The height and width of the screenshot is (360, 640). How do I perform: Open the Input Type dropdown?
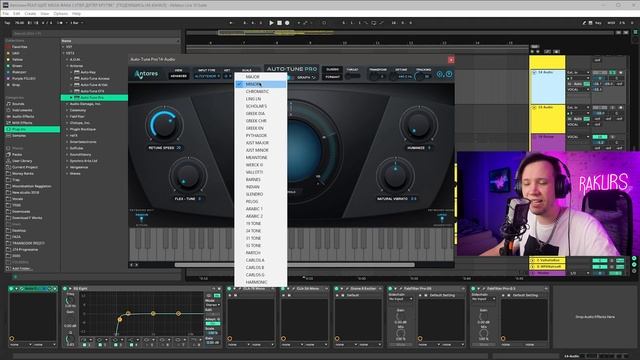point(207,76)
